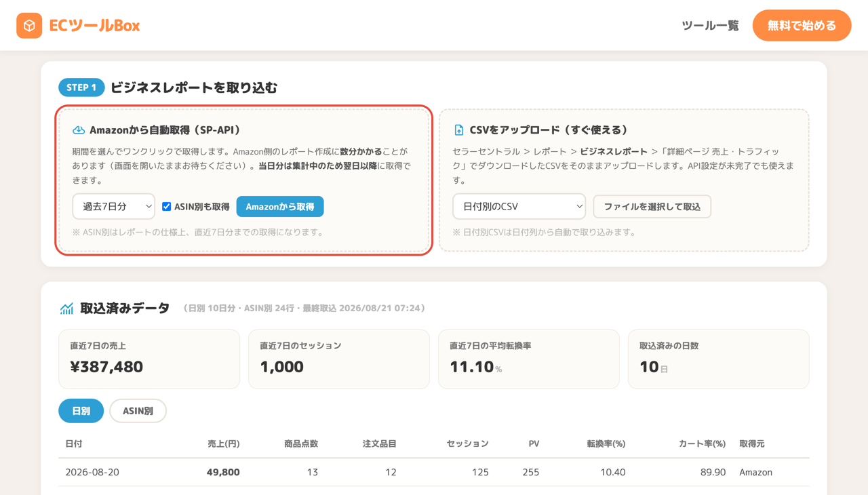Click the ECツールBox brand name link
868x495 pixels.
tap(94, 26)
